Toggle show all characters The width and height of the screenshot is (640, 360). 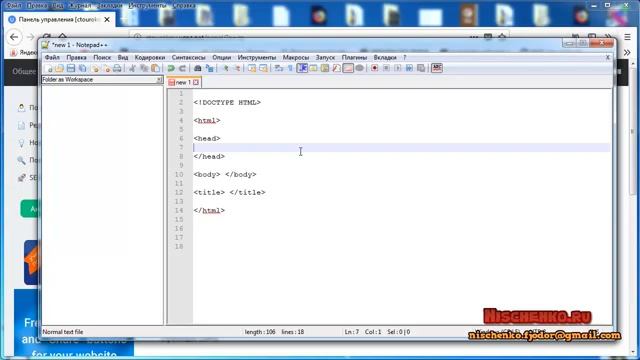coord(290,68)
